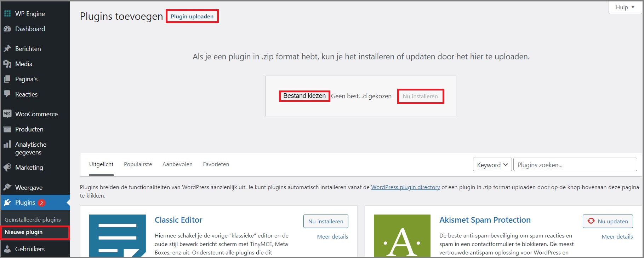Switch to the Populairste tab
Image resolution: width=644 pixels, height=258 pixels.
point(138,164)
